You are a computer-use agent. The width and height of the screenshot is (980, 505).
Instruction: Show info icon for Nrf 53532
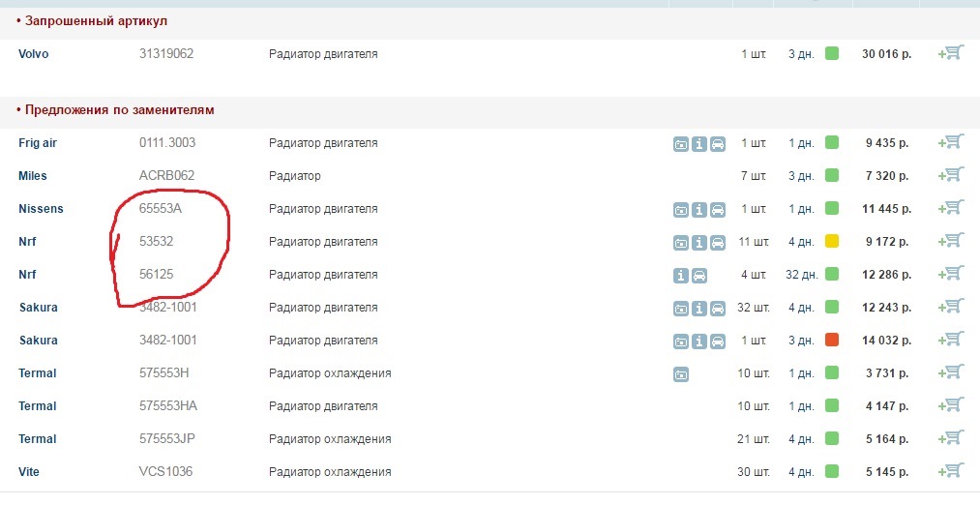[698, 242]
